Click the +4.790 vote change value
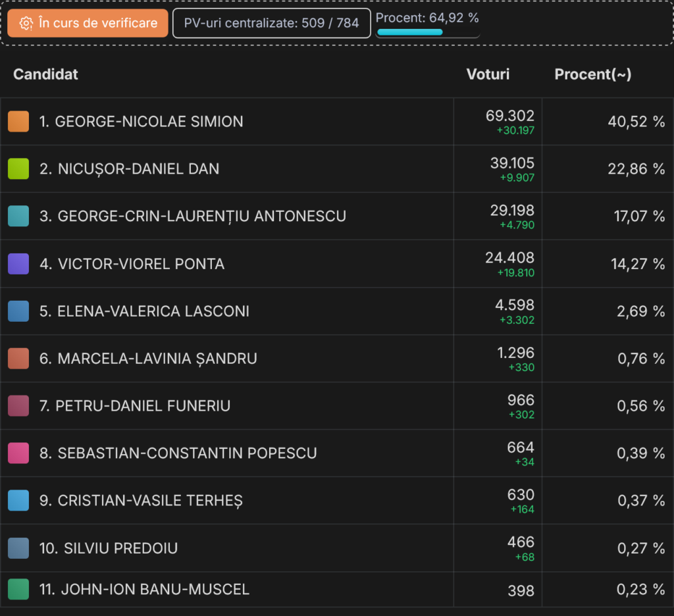The height and width of the screenshot is (616, 674). pos(517,225)
